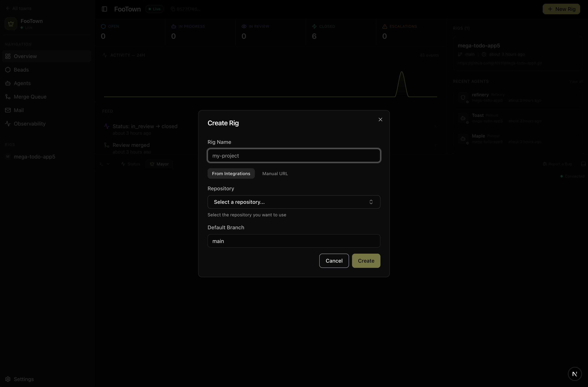Click the "ACTIVITY — 24H" chart heading
This screenshot has width=588, height=387.
[128, 55]
